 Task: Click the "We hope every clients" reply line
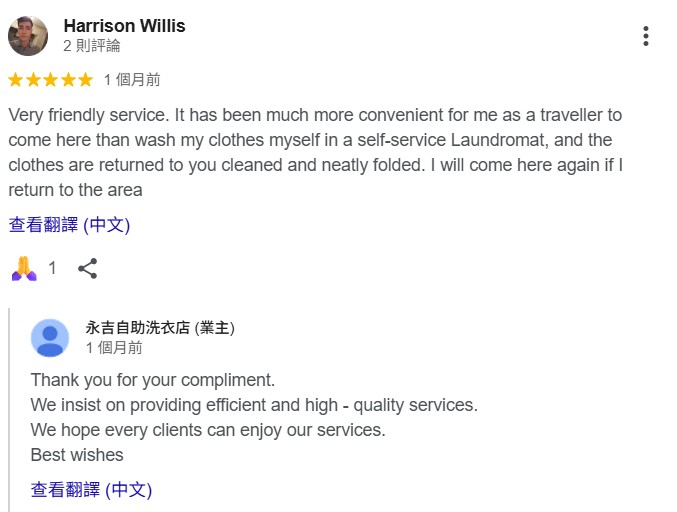(208, 430)
